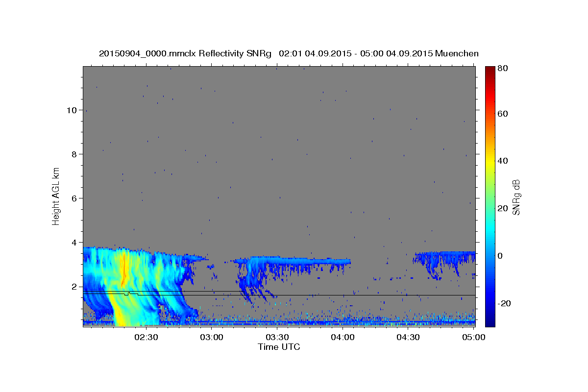The height and width of the screenshot is (392, 588).
Task: Click the colorbar value 80
Action: point(502,69)
